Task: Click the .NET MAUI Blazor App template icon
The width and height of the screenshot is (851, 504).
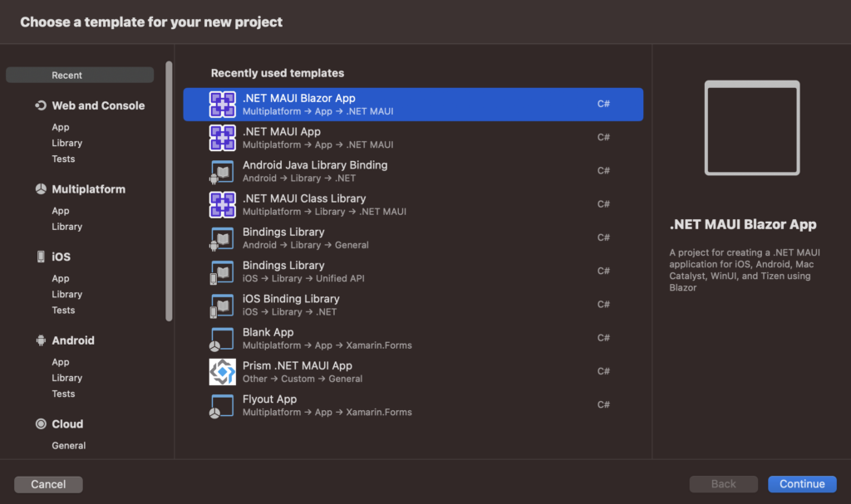Action: click(x=222, y=105)
